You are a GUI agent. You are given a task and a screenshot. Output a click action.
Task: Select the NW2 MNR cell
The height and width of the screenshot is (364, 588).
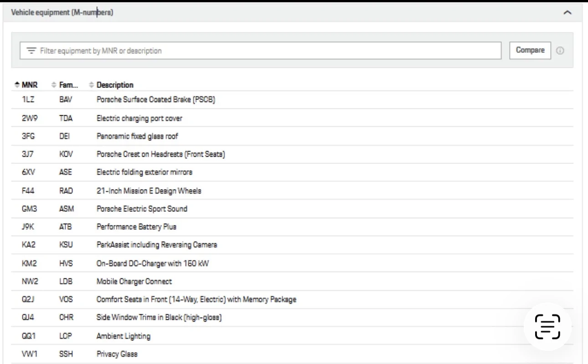(30, 282)
